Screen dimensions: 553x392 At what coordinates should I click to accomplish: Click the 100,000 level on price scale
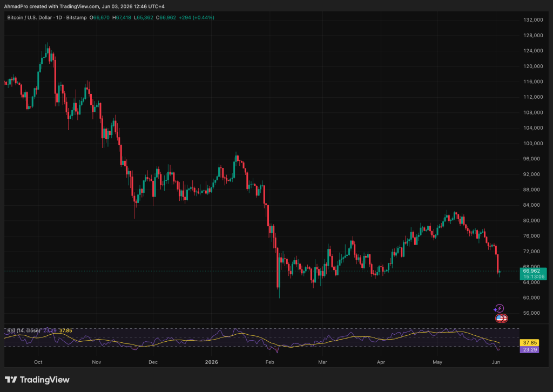click(533, 144)
